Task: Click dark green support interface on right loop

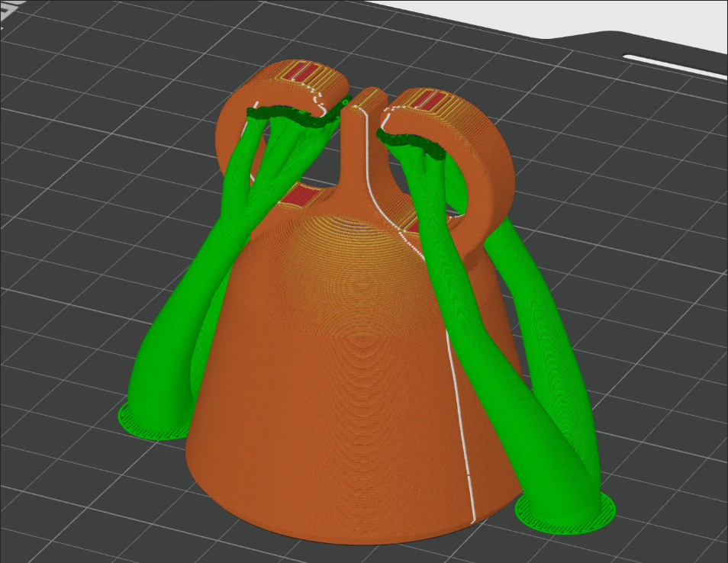Action: click(x=408, y=144)
